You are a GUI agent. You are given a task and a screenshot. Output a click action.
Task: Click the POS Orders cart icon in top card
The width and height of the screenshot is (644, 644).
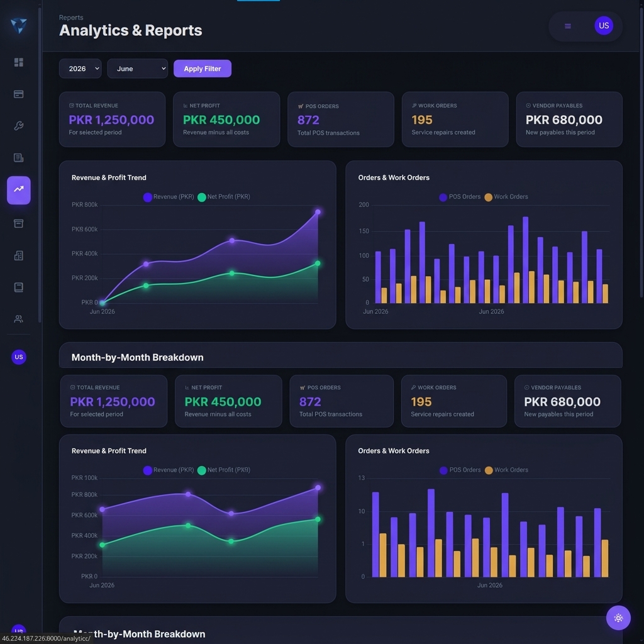300,106
